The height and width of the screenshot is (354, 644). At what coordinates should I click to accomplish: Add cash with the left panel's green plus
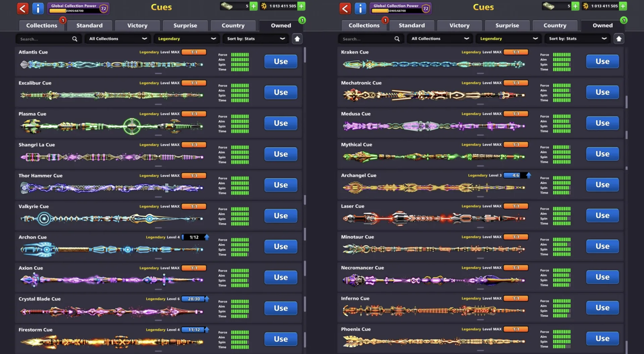point(254,6)
